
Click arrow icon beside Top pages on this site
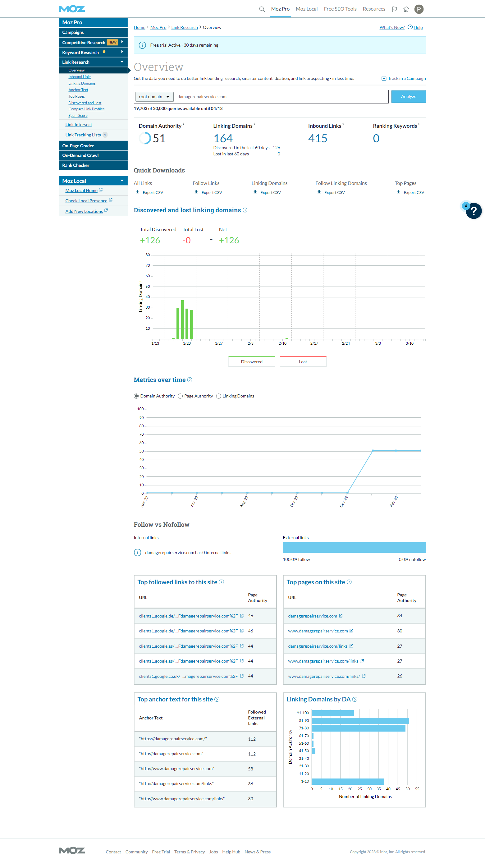click(349, 582)
